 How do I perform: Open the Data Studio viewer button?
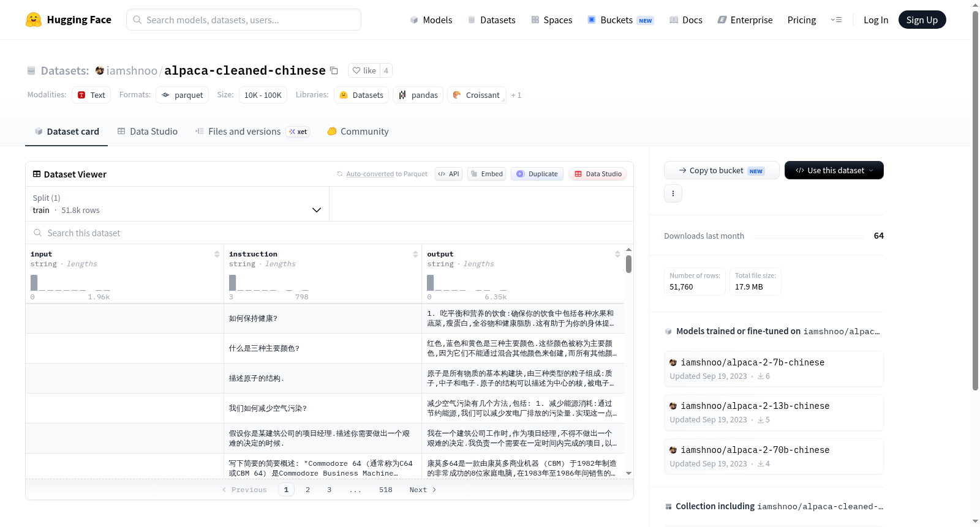coord(598,174)
